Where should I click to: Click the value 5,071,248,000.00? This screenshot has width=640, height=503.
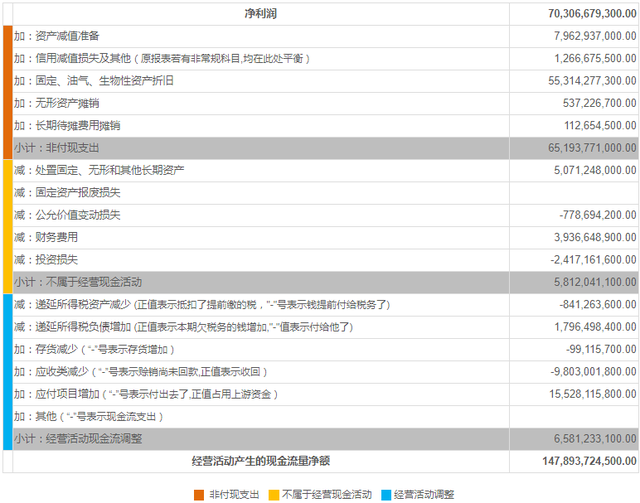tap(595, 171)
